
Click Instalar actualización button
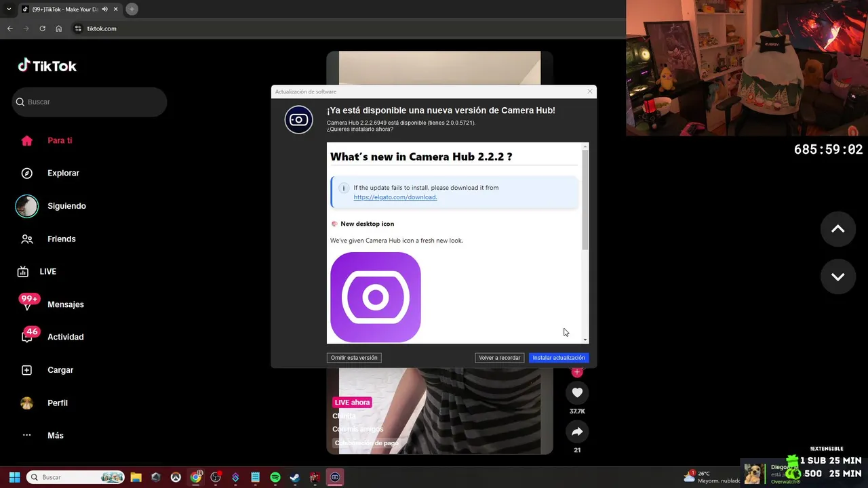pos(559,358)
